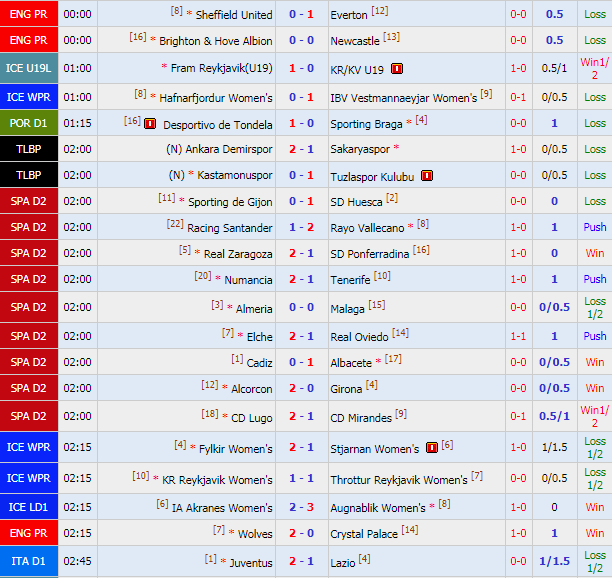Click Sporting Braga team name
The width and height of the screenshot is (612, 578).
point(366,124)
